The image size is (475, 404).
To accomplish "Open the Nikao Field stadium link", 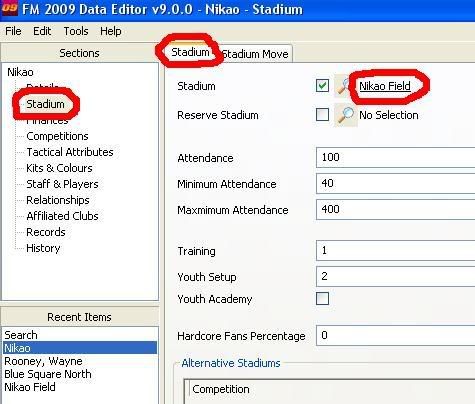I will pyautogui.click(x=385, y=86).
